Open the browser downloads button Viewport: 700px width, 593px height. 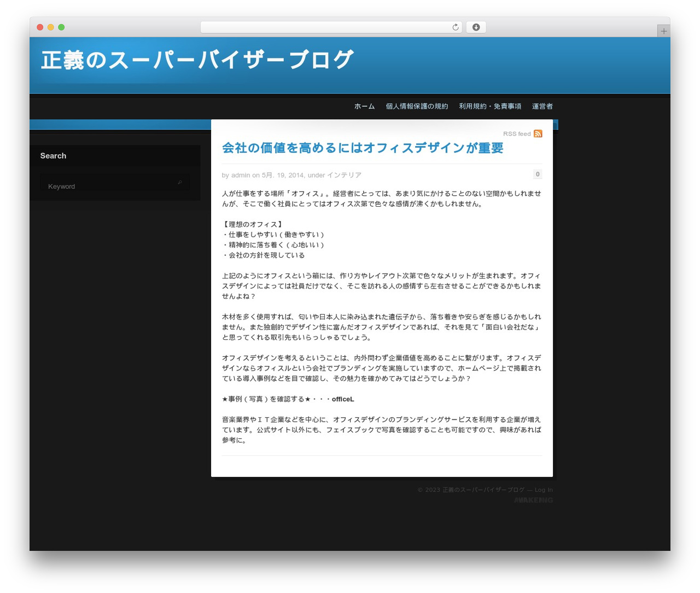click(476, 27)
